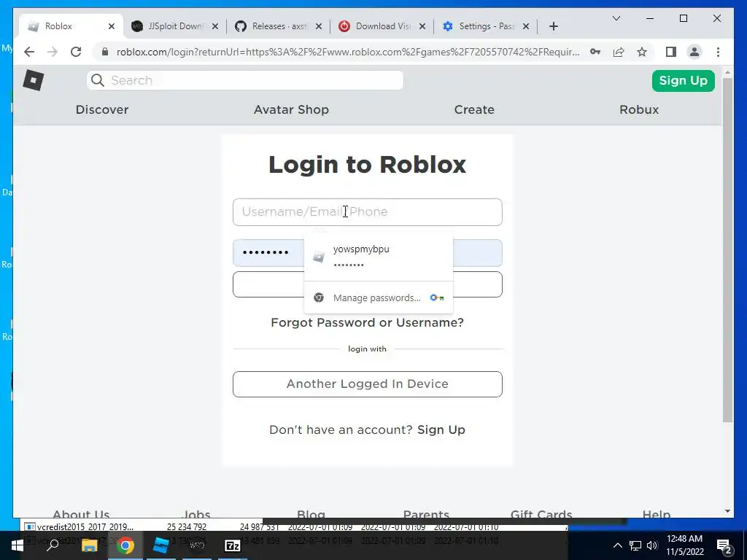The width and height of the screenshot is (747, 560).
Task: Reload the page with the refresh icon
Action: (76, 52)
